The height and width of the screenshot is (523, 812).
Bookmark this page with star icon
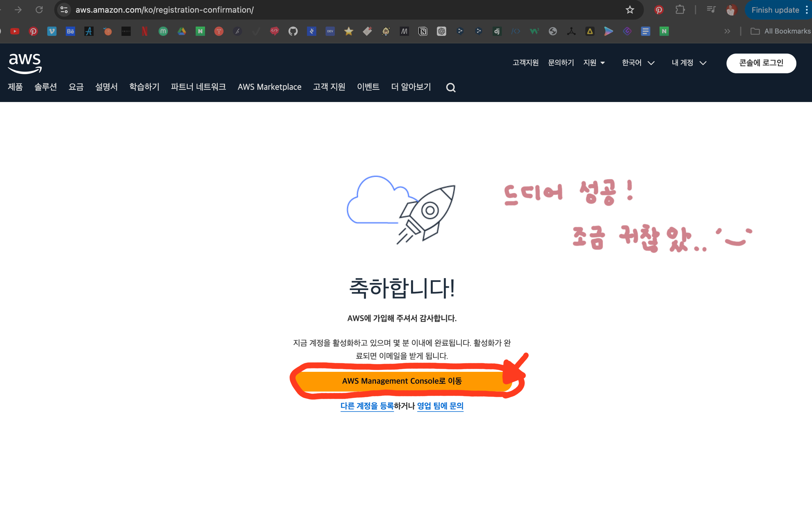coord(630,10)
